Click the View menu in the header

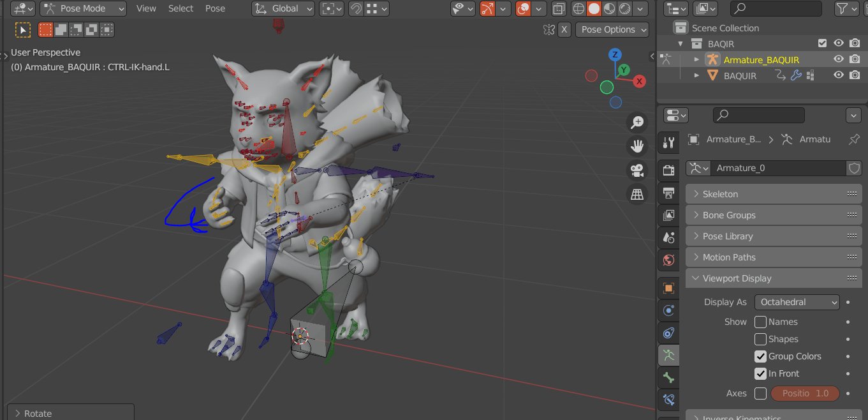146,8
